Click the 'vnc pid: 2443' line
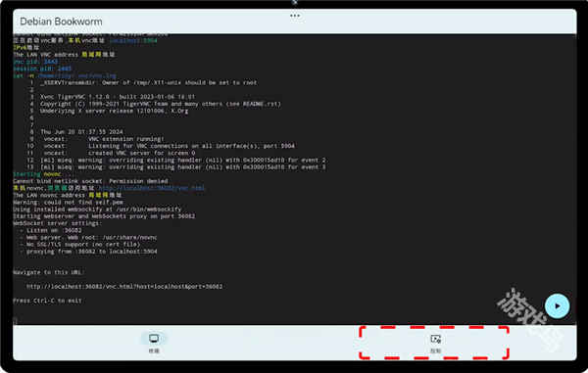588x373 pixels. (x=35, y=62)
